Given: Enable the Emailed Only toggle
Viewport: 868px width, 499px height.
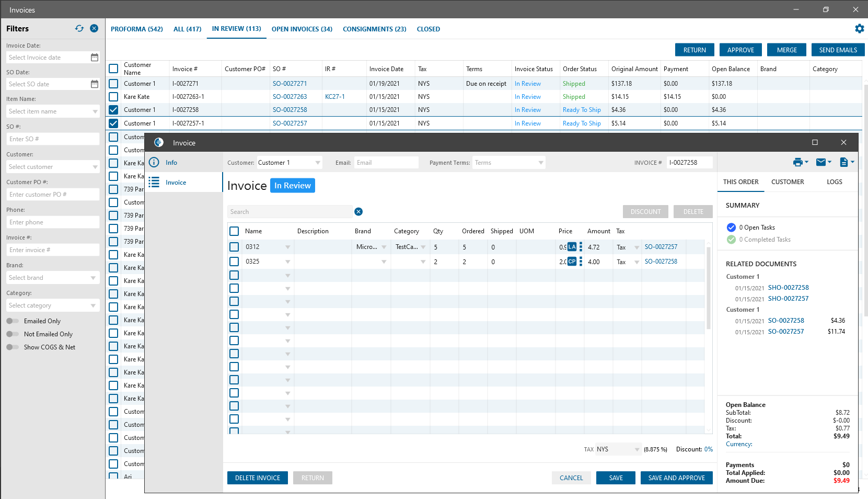Looking at the screenshot, I should pyautogui.click(x=13, y=321).
